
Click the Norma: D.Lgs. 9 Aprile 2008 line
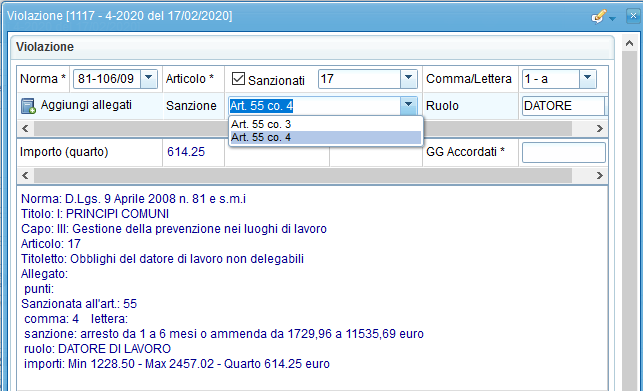[x=133, y=199]
